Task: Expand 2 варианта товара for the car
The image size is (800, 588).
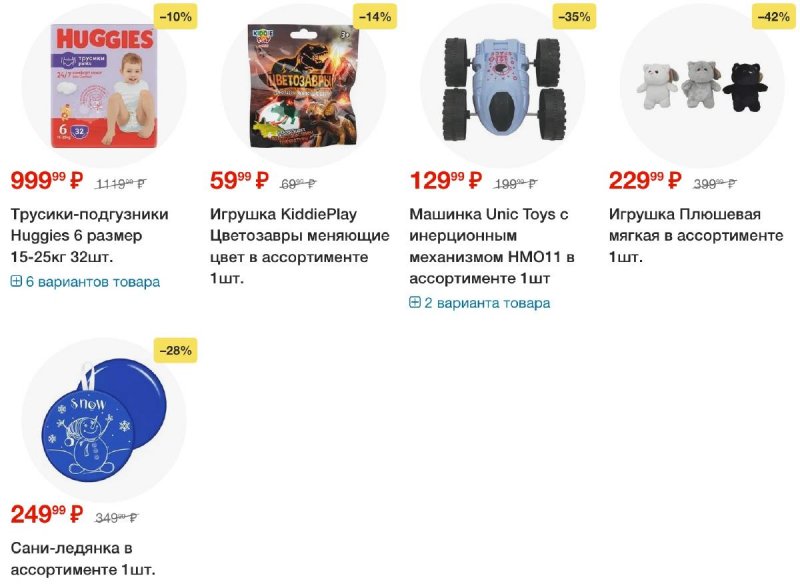Action: point(480,303)
